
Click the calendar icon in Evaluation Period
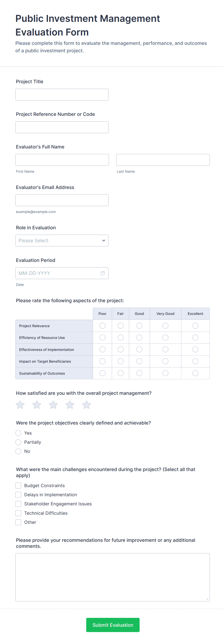(x=103, y=273)
